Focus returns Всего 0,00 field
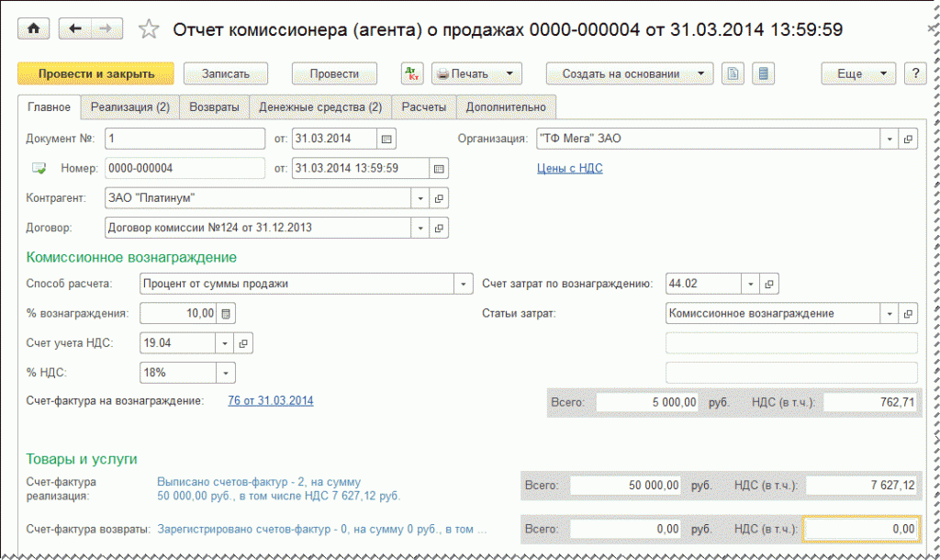The height and width of the screenshot is (560, 940). [x=625, y=530]
